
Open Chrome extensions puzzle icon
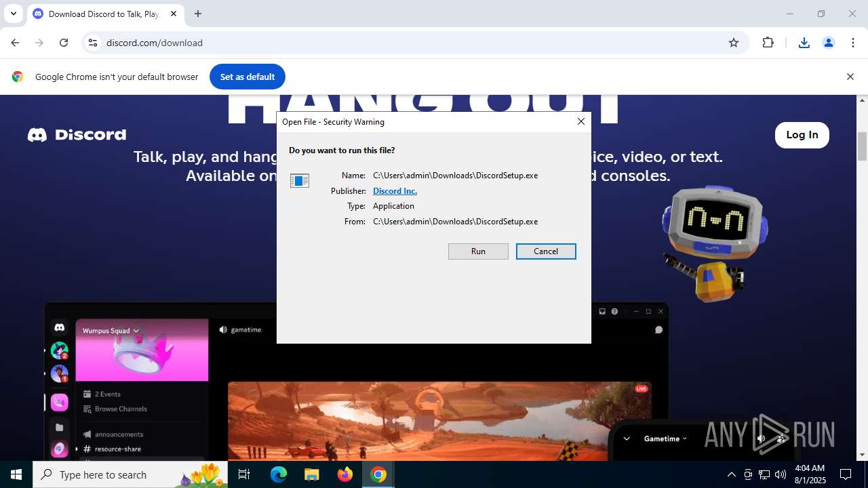click(x=768, y=43)
